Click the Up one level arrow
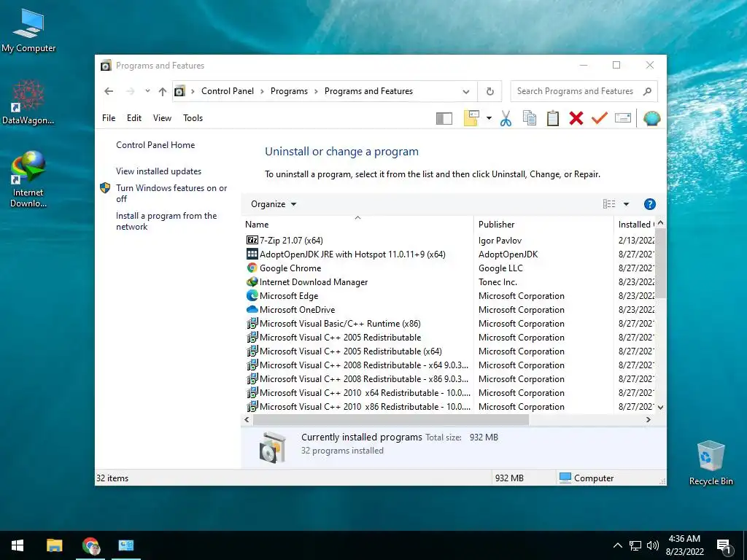Image resolution: width=747 pixels, height=560 pixels. pyautogui.click(x=163, y=91)
